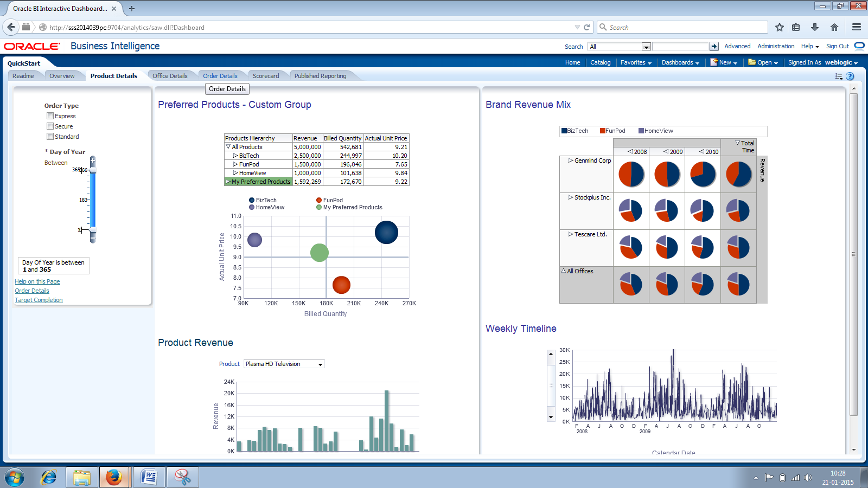Viewport: 868px width, 488px height.
Task: Open the New menu
Action: click(724, 62)
